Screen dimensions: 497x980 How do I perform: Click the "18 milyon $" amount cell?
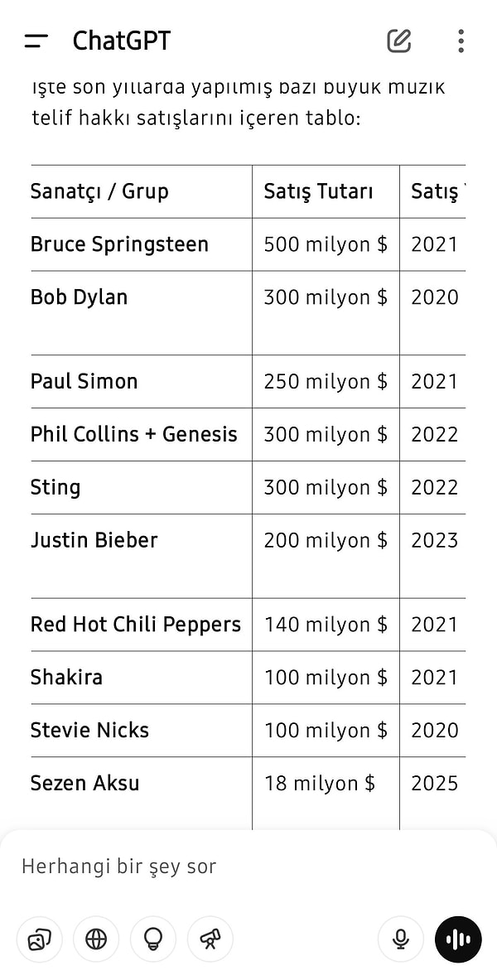pyautogui.click(x=320, y=783)
